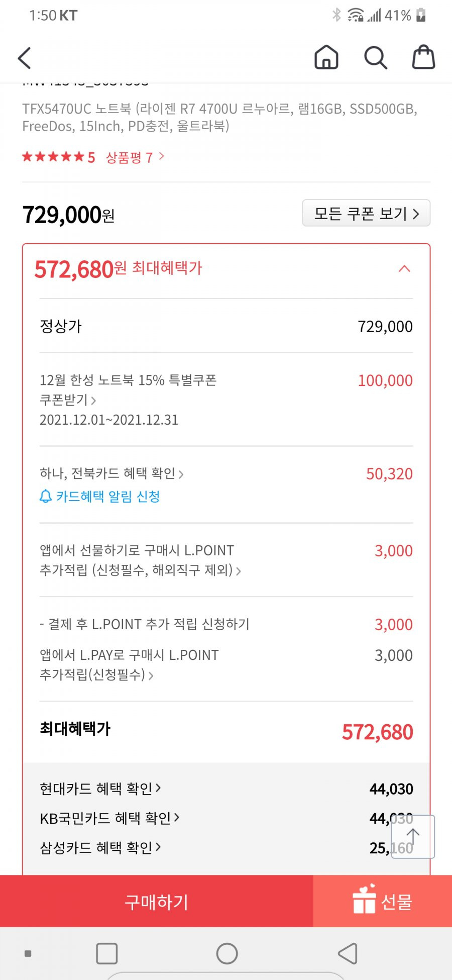The image size is (452, 980).
Task: Tap the back arrow icon
Action: (x=25, y=58)
